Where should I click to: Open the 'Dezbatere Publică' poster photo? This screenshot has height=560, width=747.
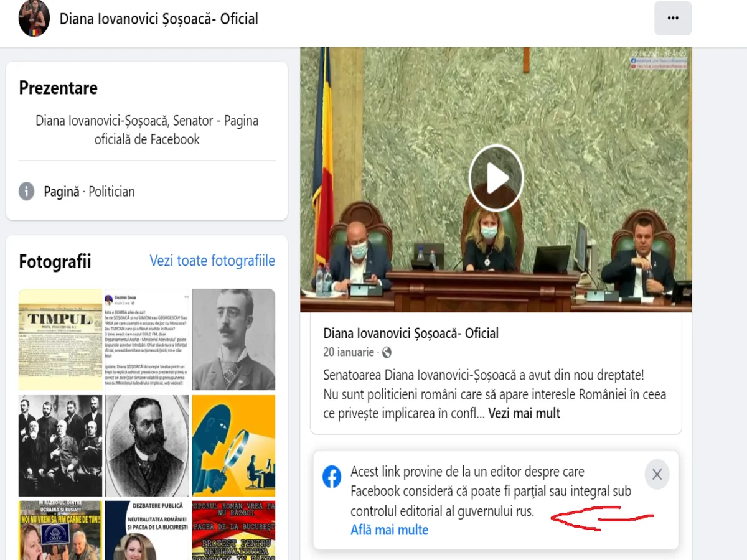click(x=146, y=530)
